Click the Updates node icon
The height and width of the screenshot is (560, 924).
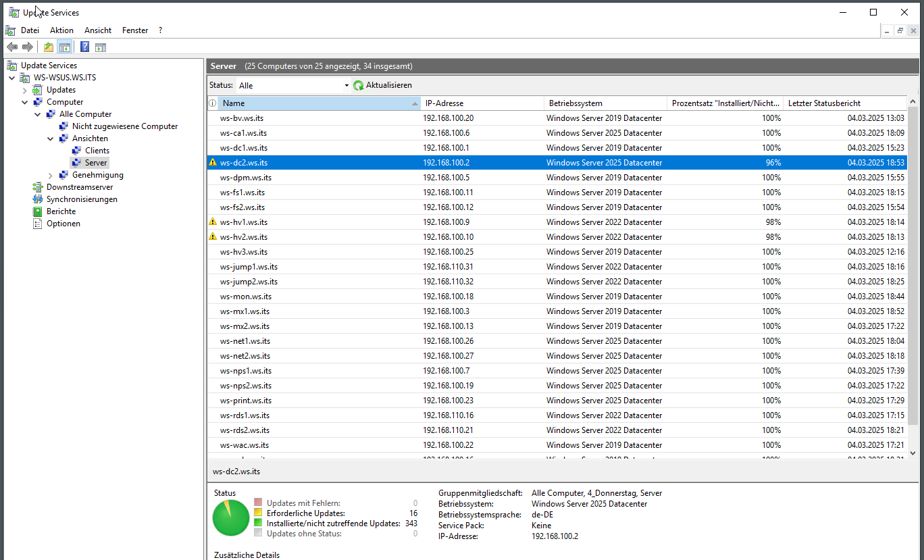pos(38,90)
